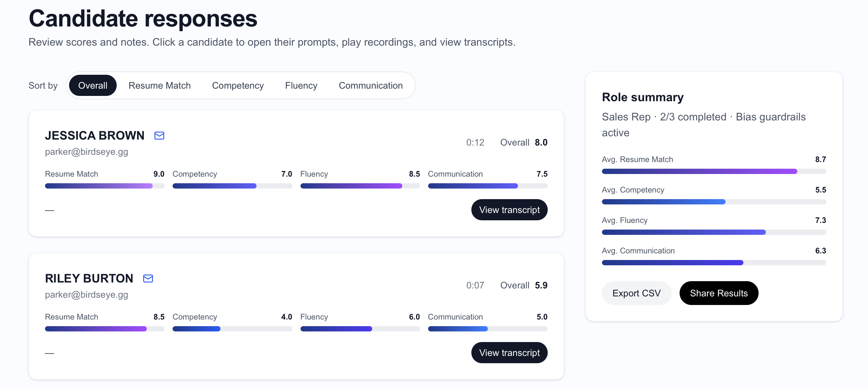Sort candidates by Overall score

(93, 86)
